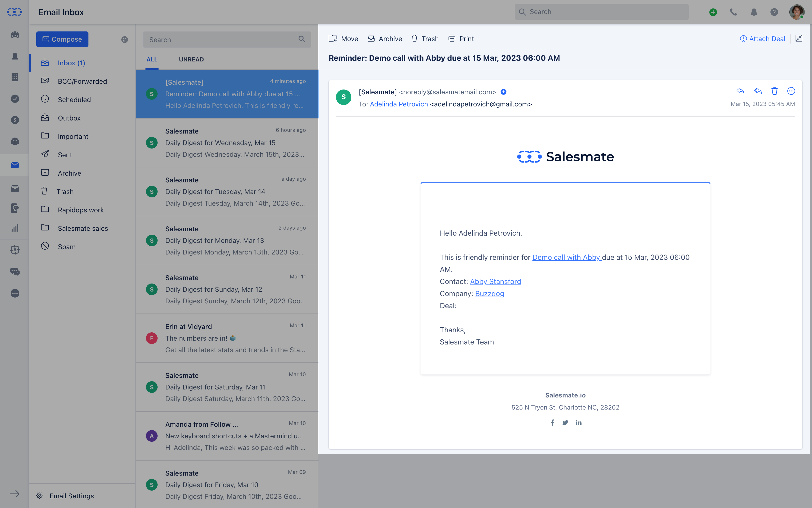This screenshot has height=508, width=812.
Task: Expand the sidebar with arrow icon
Action: [14, 493]
